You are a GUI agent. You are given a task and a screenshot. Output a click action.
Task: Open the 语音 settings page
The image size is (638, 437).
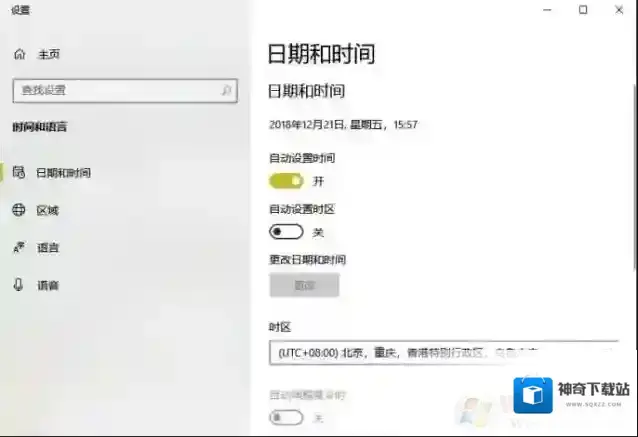point(47,285)
